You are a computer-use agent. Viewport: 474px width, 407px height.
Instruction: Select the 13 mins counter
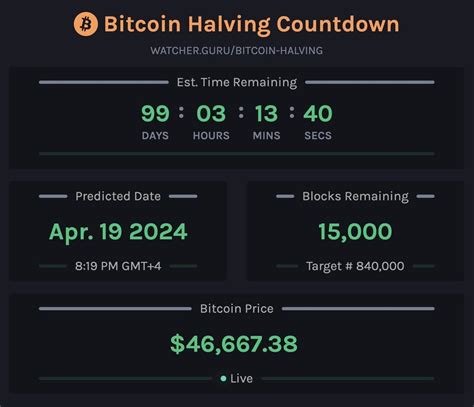coord(266,114)
